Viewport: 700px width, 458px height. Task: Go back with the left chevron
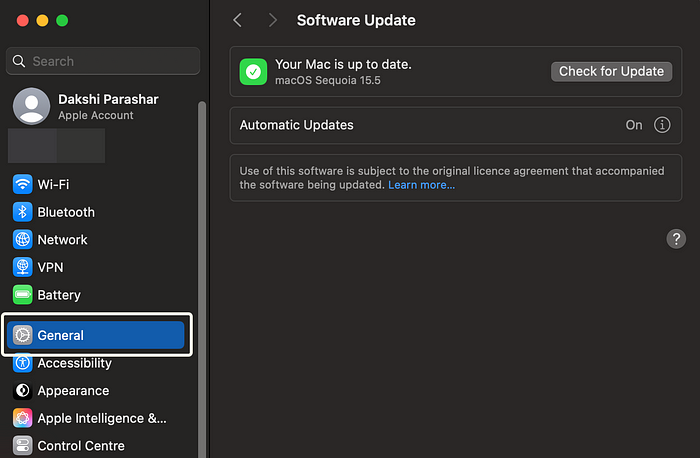238,20
